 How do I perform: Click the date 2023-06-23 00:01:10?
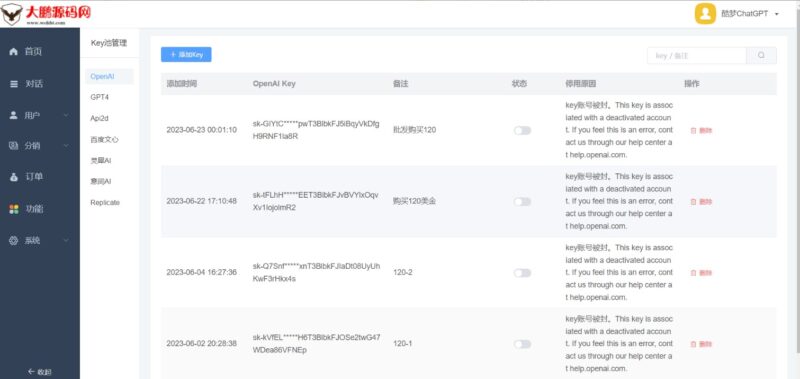coord(202,130)
